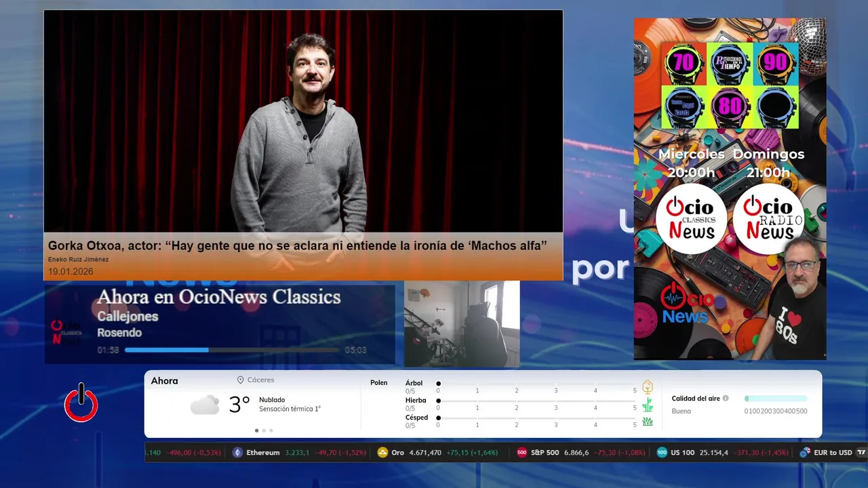Screen dimensions: 868x488
Task: Select third weather carousel dot
Action: point(271,430)
